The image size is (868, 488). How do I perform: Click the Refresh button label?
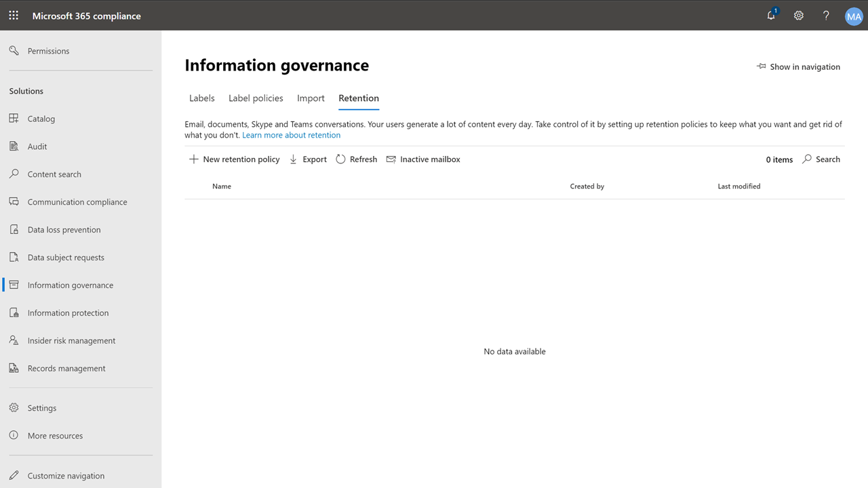363,159
